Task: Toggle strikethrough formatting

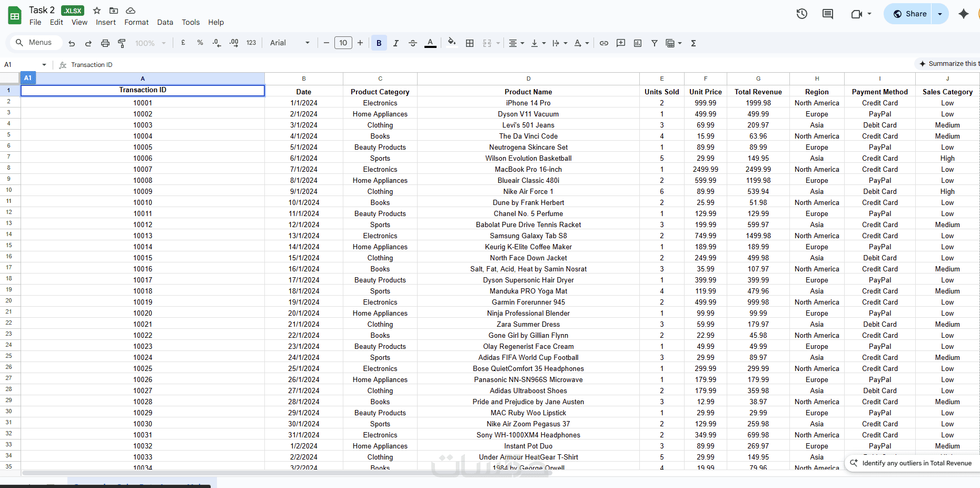Action: (413, 43)
